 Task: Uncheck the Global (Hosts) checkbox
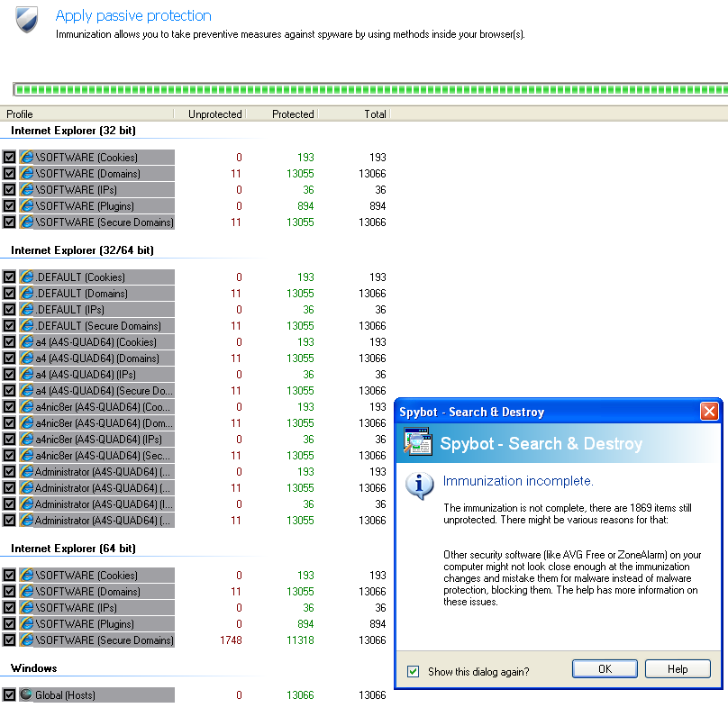pos(9,694)
